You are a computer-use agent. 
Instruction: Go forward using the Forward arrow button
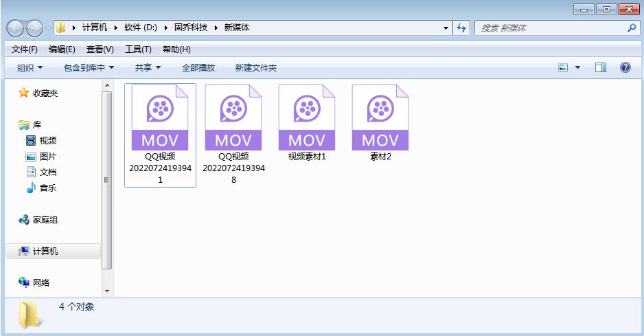[x=34, y=28]
